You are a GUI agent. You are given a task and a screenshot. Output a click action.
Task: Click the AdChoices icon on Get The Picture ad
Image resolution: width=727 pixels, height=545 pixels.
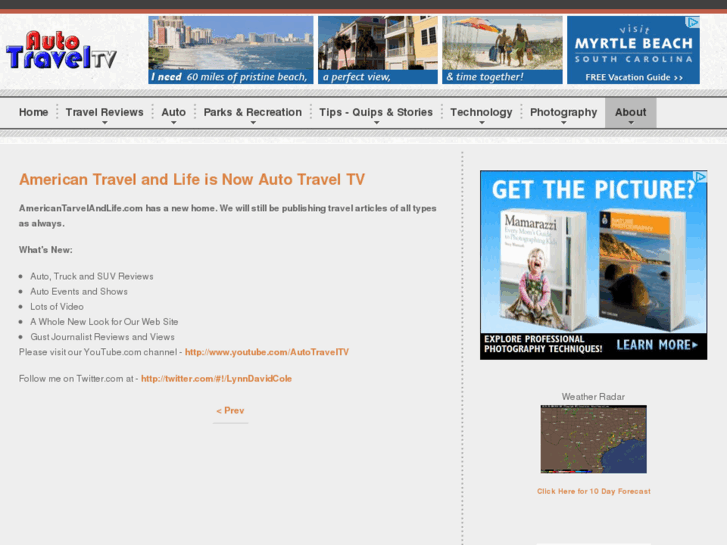(x=700, y=176)
